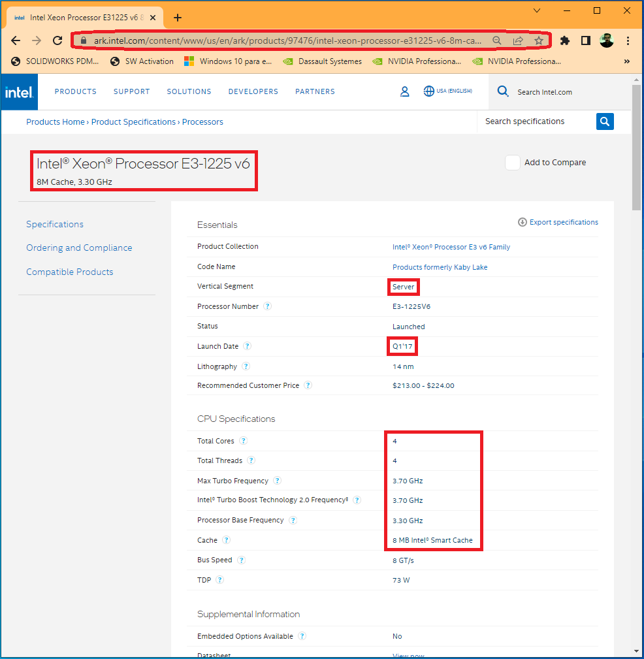
Task: Click the Intel logo
Action: 20,92
